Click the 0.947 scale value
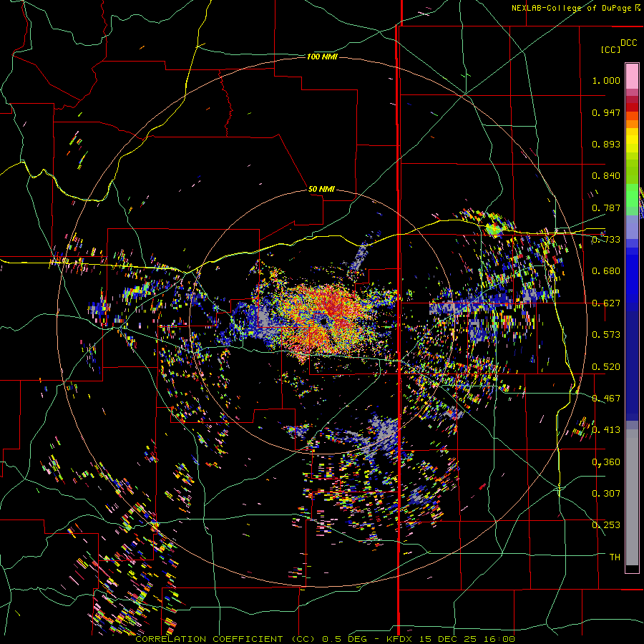644x644 pixels. tap(606, 112)
